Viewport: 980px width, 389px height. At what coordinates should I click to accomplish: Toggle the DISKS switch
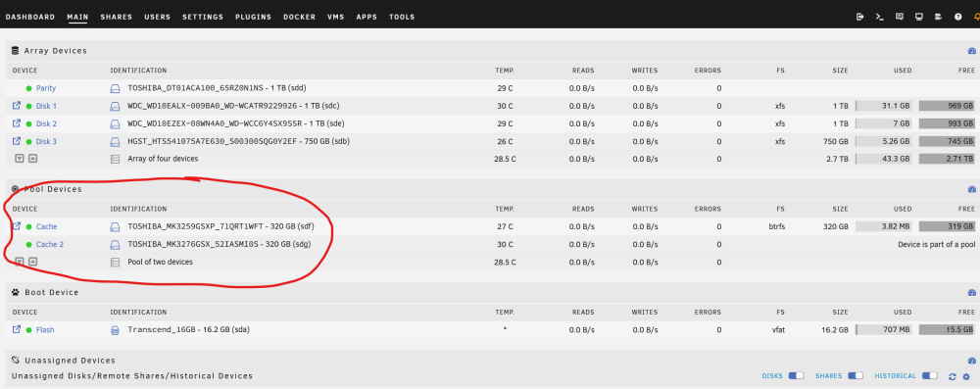pos(796,376)
